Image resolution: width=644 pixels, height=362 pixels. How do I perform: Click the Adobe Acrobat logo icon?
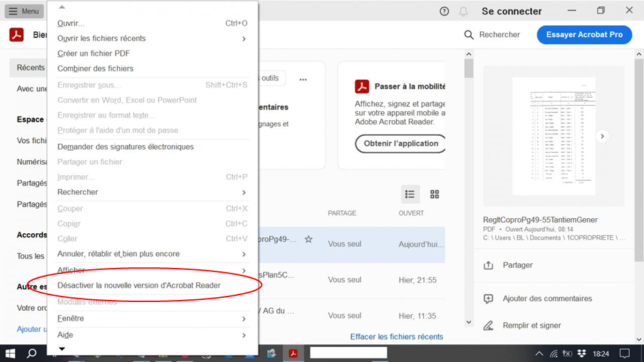click(x=16, y=35)
